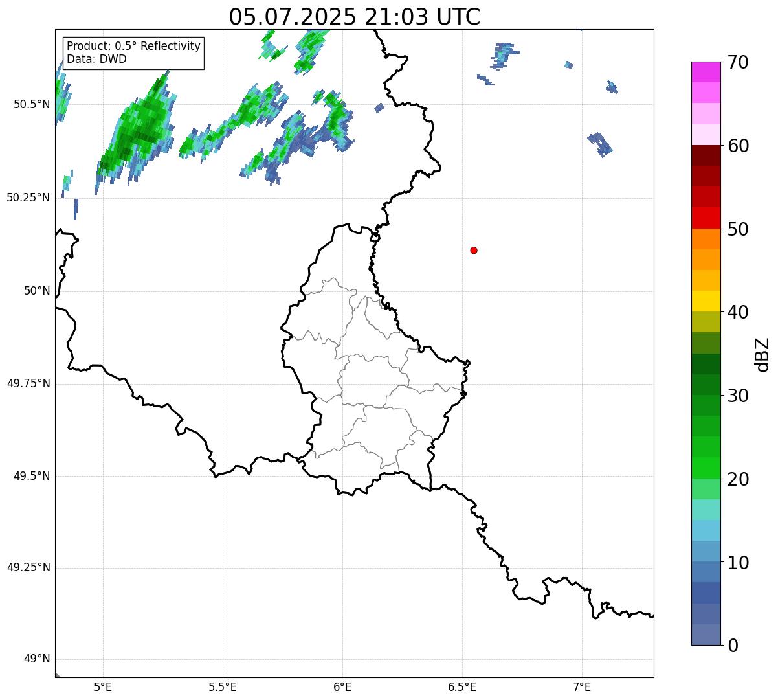The image size is (778, 700).
Task: Click the magenta top colorbar swatch
Action: 706,72
